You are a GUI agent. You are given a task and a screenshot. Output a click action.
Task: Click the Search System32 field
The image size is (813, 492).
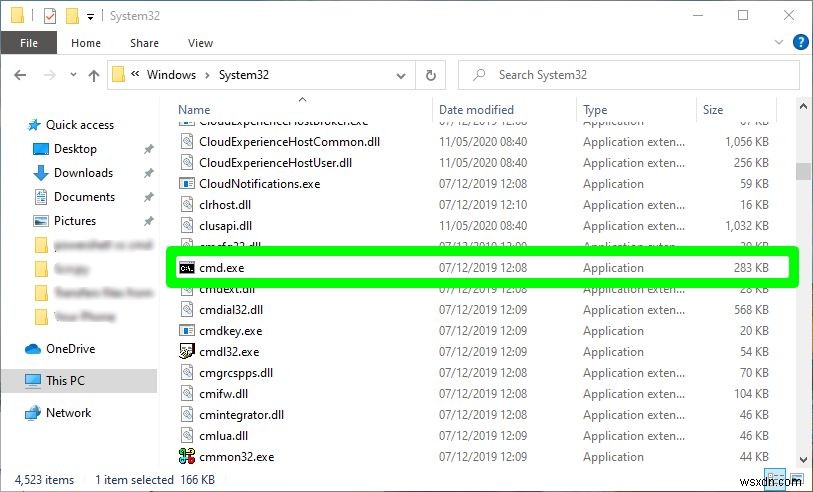[x=628, y=75]
